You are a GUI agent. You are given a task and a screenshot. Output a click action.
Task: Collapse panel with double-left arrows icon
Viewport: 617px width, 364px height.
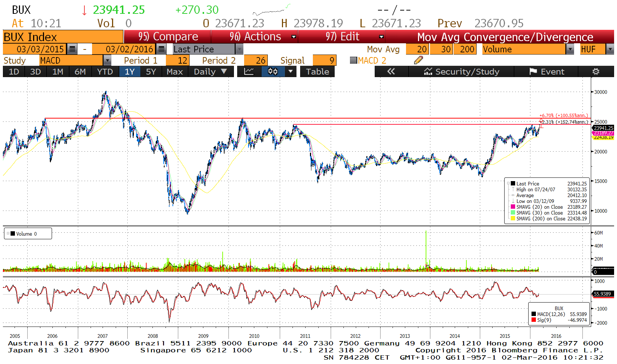(x=391, y=72)
